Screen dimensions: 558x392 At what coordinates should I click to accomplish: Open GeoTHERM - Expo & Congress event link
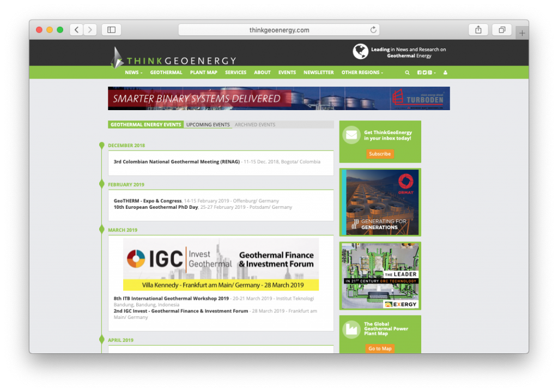148,201
